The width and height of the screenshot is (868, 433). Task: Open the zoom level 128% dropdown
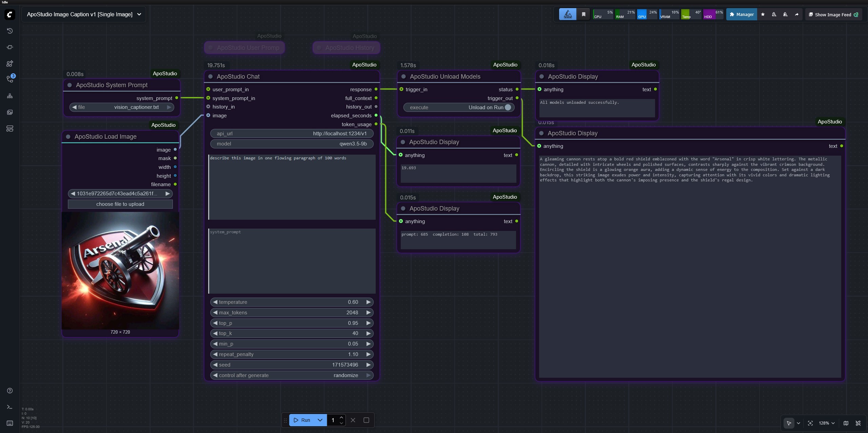827,423
